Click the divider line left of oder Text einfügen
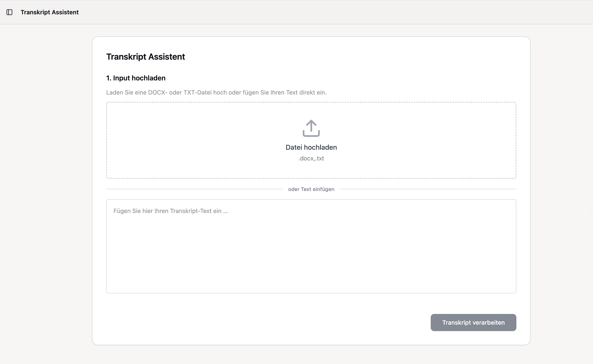The height and width of the screenshot is (364, 593). (193, 189)
